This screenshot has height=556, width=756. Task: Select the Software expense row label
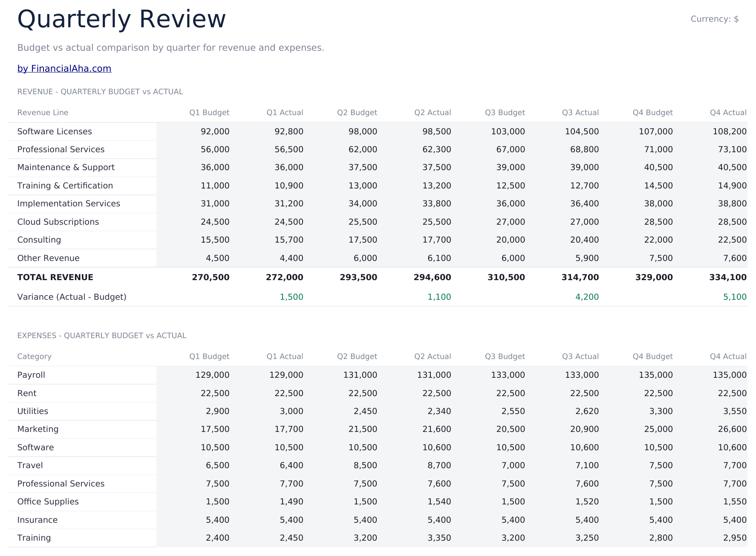(x=35, y=447)
